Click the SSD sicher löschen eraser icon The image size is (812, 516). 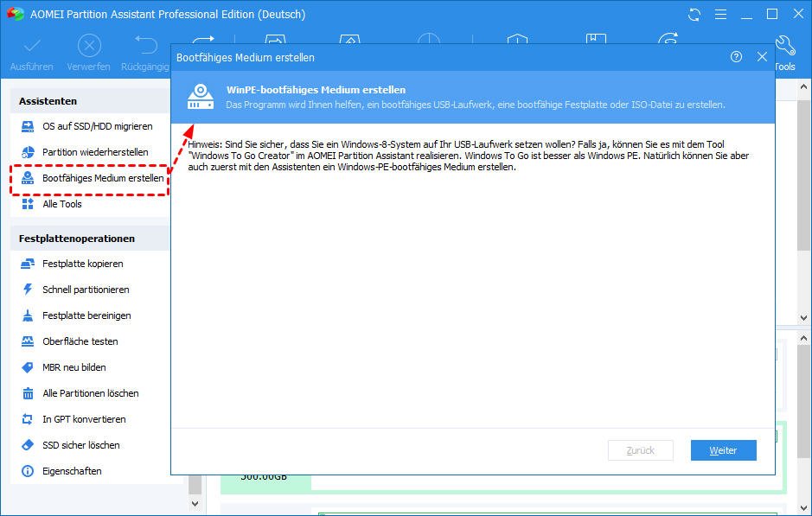(x=28, y=445)
